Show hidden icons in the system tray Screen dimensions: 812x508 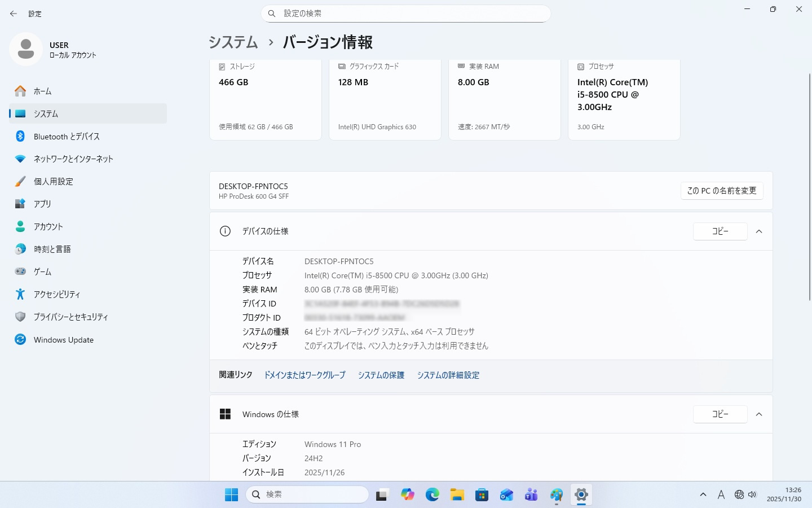703,494
